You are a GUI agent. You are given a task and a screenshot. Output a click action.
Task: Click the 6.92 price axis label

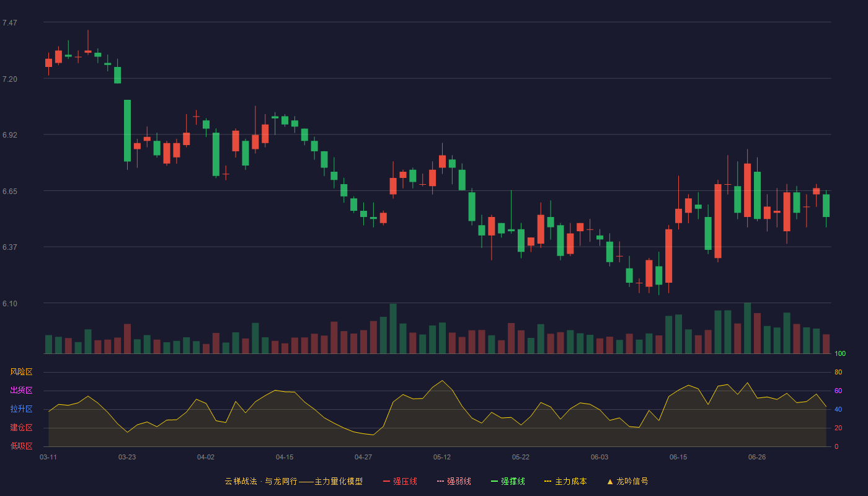pyautogui.click(x=10, y=135)
